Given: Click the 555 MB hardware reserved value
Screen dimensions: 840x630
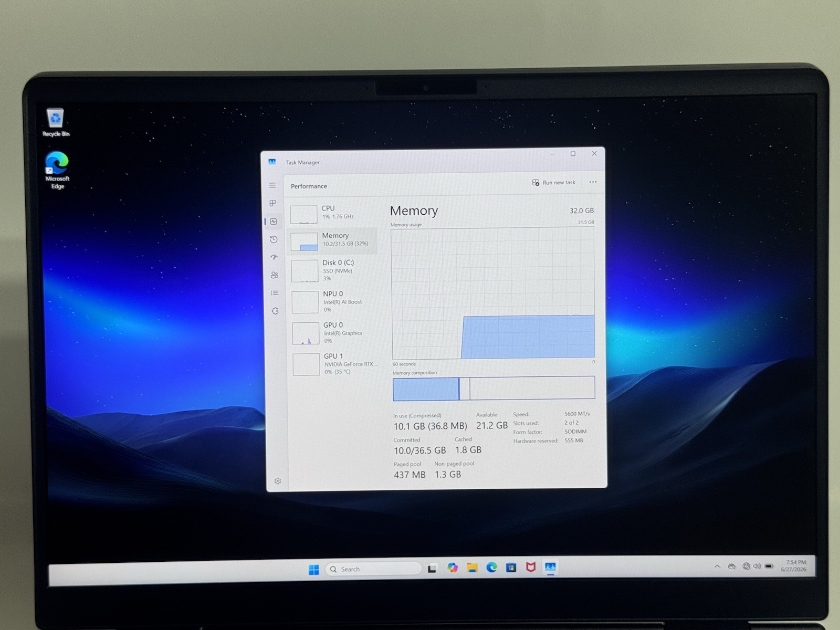Looking at the screenshot, I should click(574, 440).
